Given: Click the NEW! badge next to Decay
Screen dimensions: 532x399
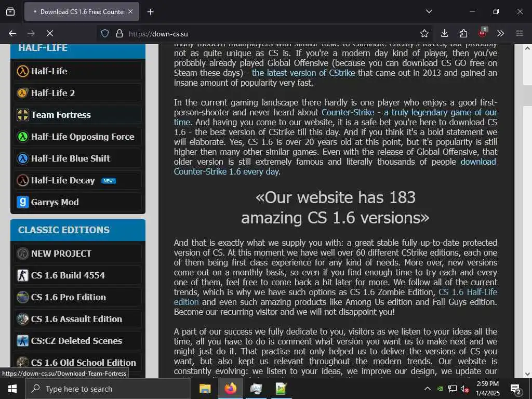Looking at the screenshot, I should pos(109,180).
